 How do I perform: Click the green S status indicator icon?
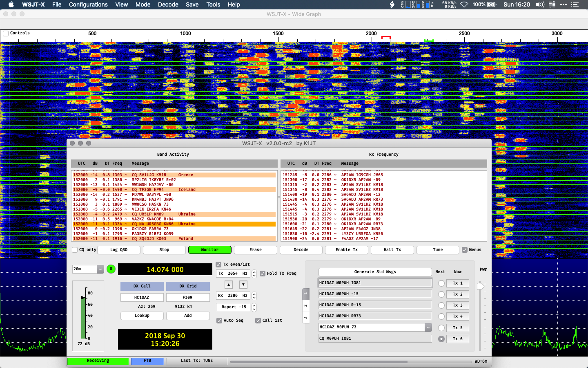(111, 269)
